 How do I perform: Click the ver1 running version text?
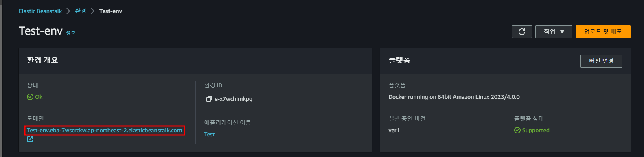394,130
